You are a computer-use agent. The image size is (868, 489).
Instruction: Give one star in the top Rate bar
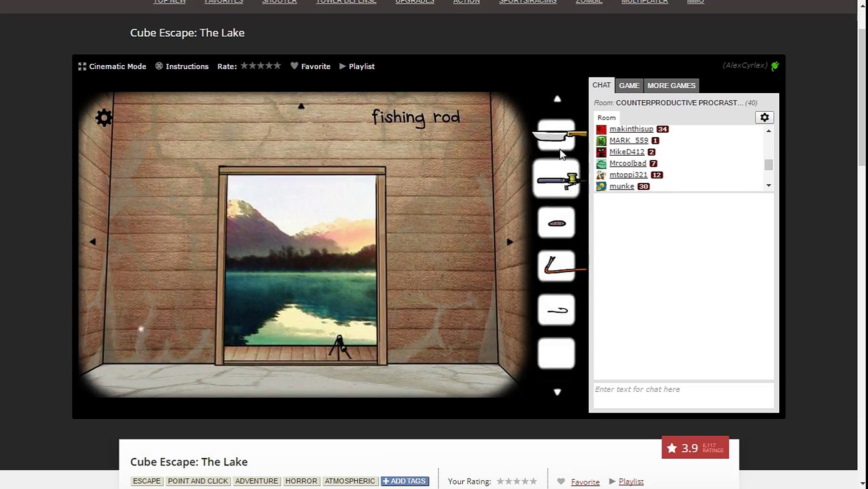point(244,66)
